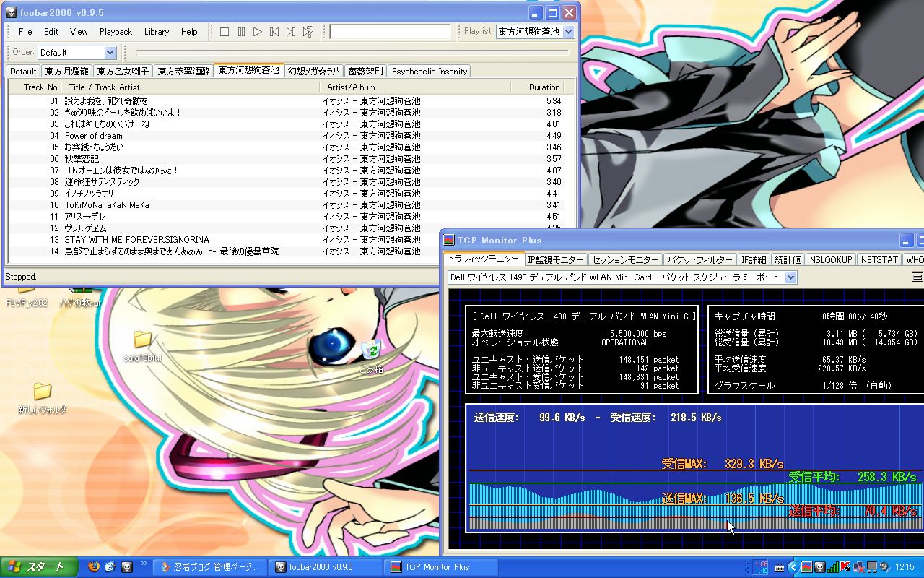Expand the Playlist dropdown in foobar2000
Viewport: 924px width, 578px height.
[x=568, y=32]
